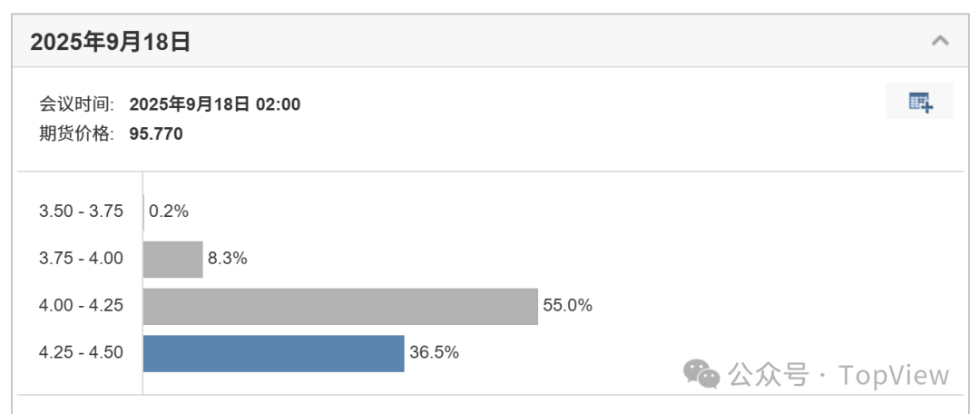Click the meeting time 2025年9月18日 02:00
This screenshot has width=980, height=414.
(215, 104)
